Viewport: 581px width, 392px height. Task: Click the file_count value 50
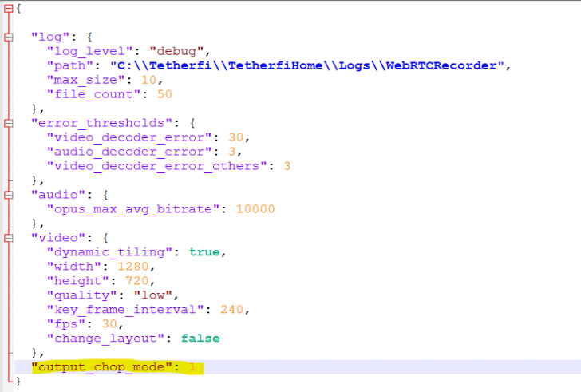[x=164, y=94]
